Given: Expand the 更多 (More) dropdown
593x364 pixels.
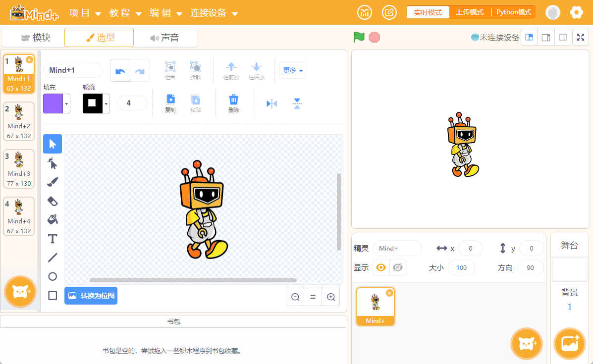Looking at the screenshot, I should coord(293,70).
